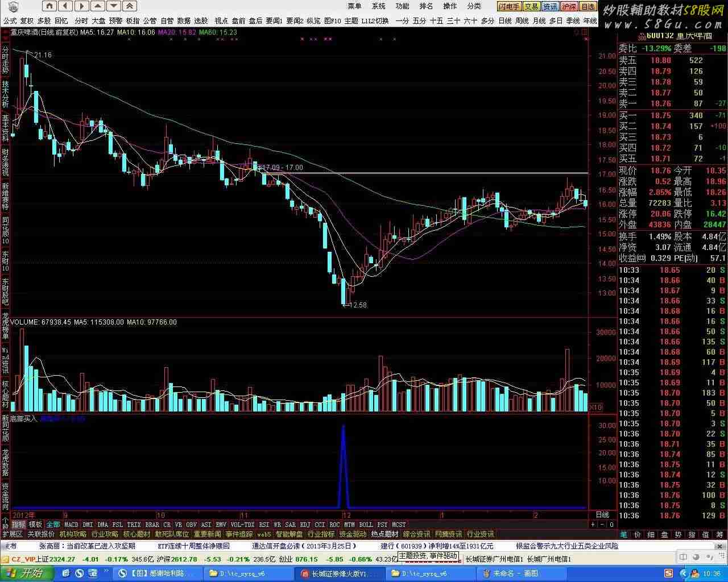Open the 热点题材 tab
Viewport: 728px width, 582px height.
click(x=384, y=534)
